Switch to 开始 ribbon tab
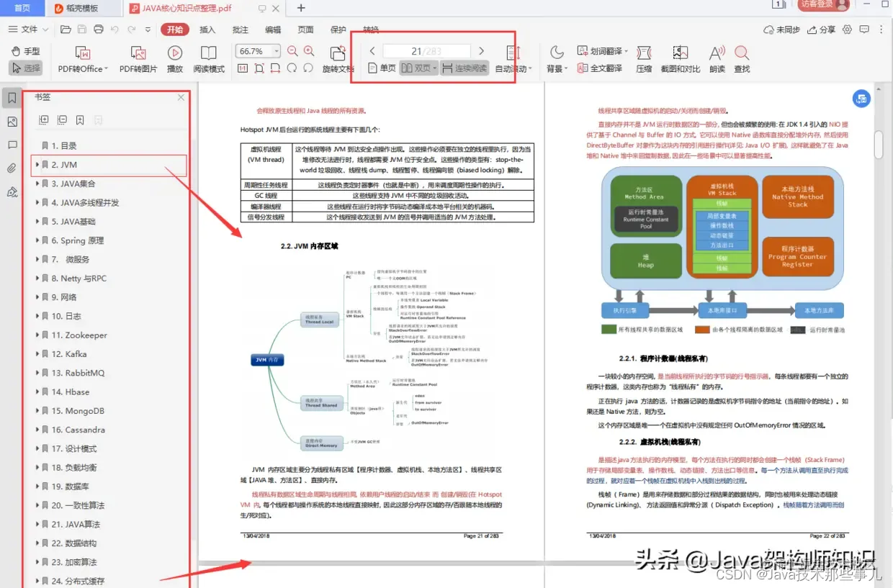The height and width of the screenshot is (588, 893). [x=175, y=30]
